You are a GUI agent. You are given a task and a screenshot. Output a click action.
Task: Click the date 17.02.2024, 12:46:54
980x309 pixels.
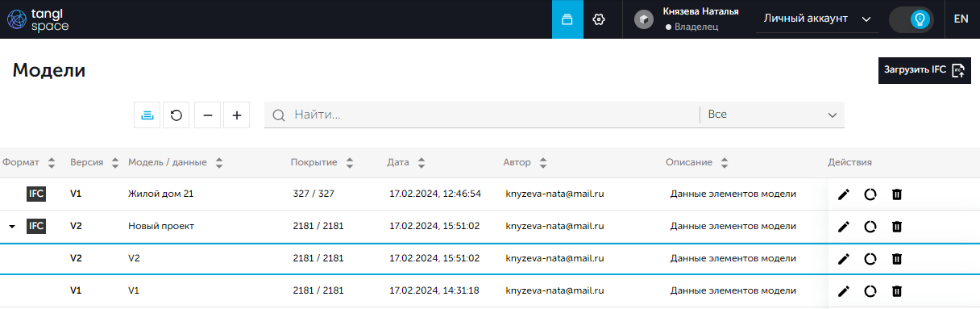coord(435,194)
